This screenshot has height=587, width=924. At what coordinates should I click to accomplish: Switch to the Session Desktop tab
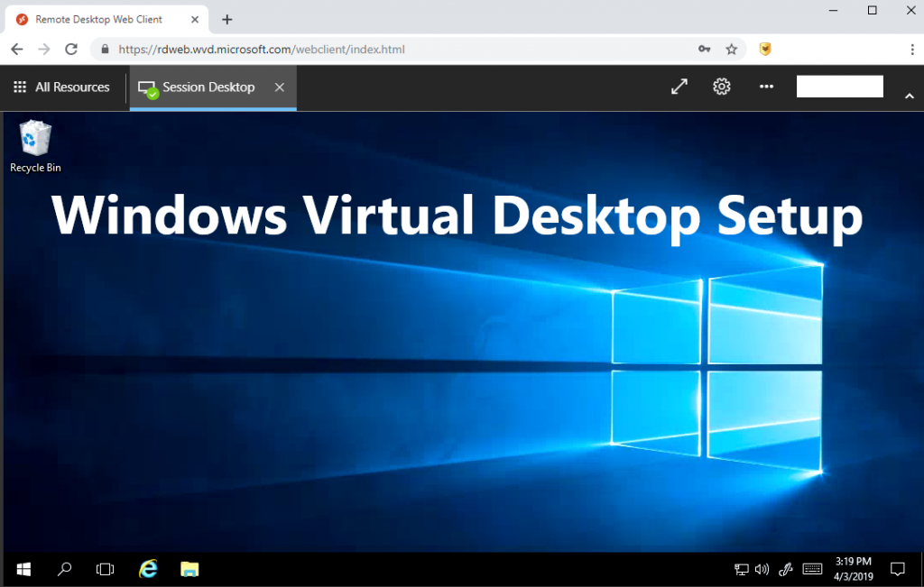[x=208, y=87]
